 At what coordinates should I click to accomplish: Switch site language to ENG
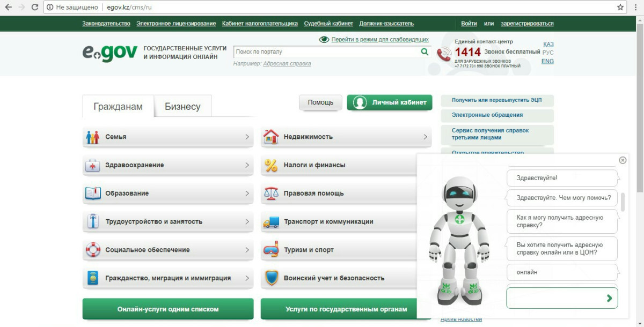[547, 61]
